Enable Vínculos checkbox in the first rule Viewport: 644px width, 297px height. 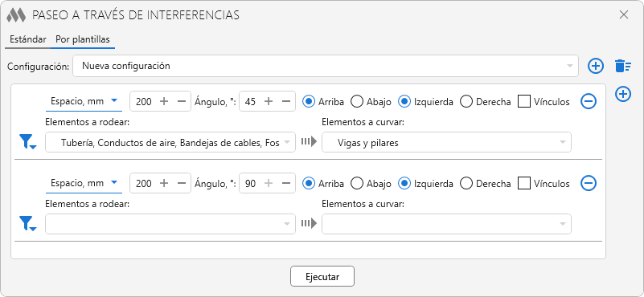(x=523, y=101)
